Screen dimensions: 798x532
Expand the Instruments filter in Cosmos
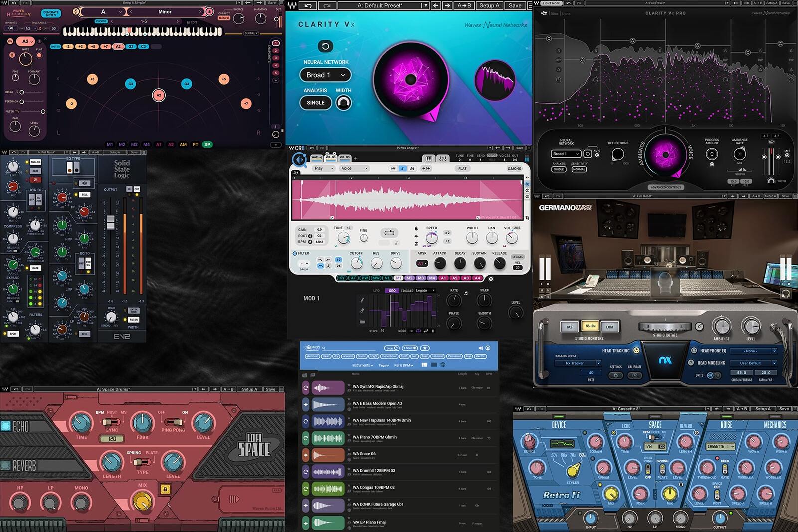[x=363, y=365]
